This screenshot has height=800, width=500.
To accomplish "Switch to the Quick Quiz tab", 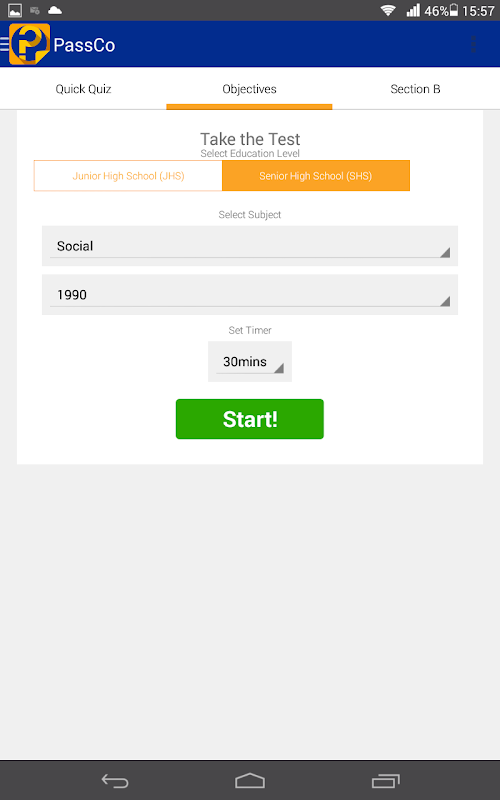I will 83,89.
